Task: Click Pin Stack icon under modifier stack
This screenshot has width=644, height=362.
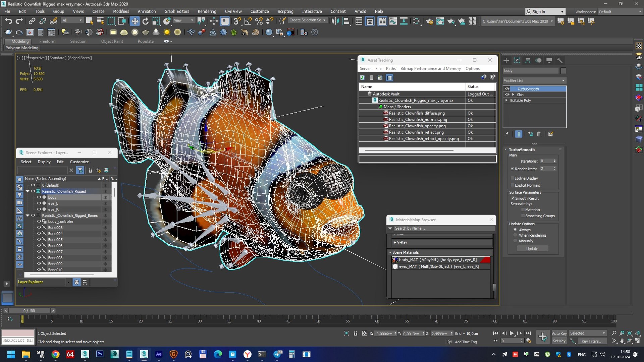Action: tap(506, 134)
